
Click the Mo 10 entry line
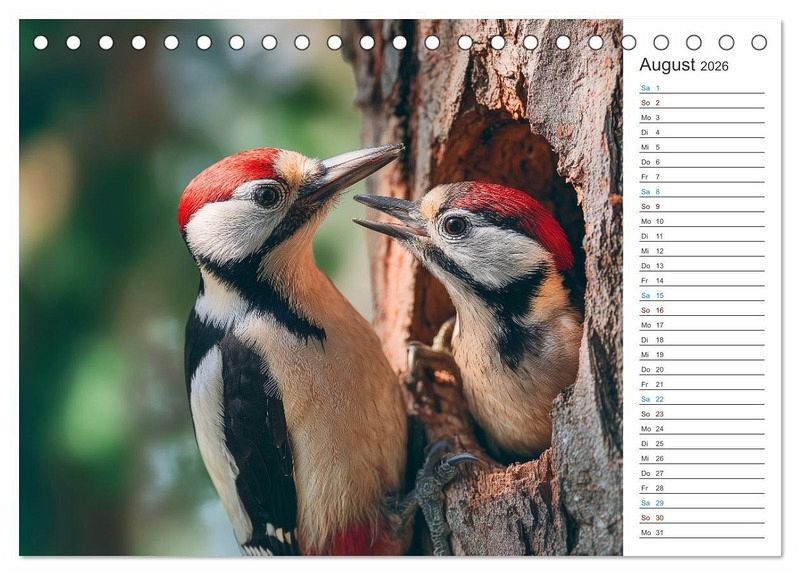pyautogui.click(x=701, y=221)
